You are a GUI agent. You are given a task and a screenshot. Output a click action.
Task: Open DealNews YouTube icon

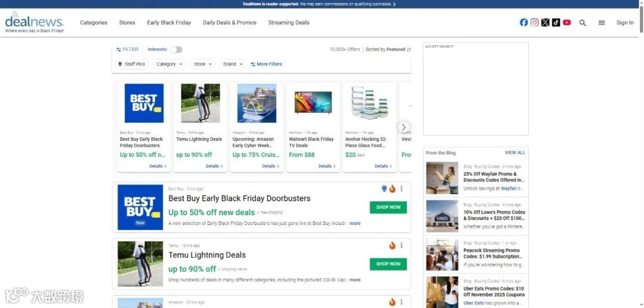(x=567, y=23)
